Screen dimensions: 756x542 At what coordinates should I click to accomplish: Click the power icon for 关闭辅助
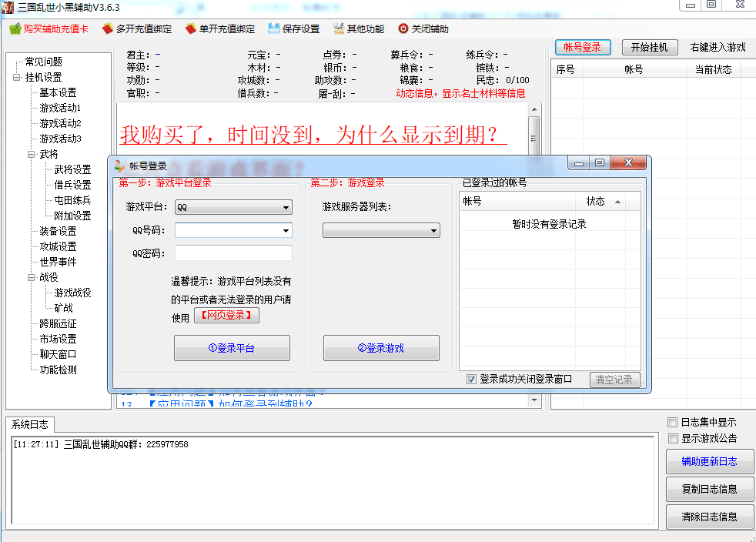[403, 29]
